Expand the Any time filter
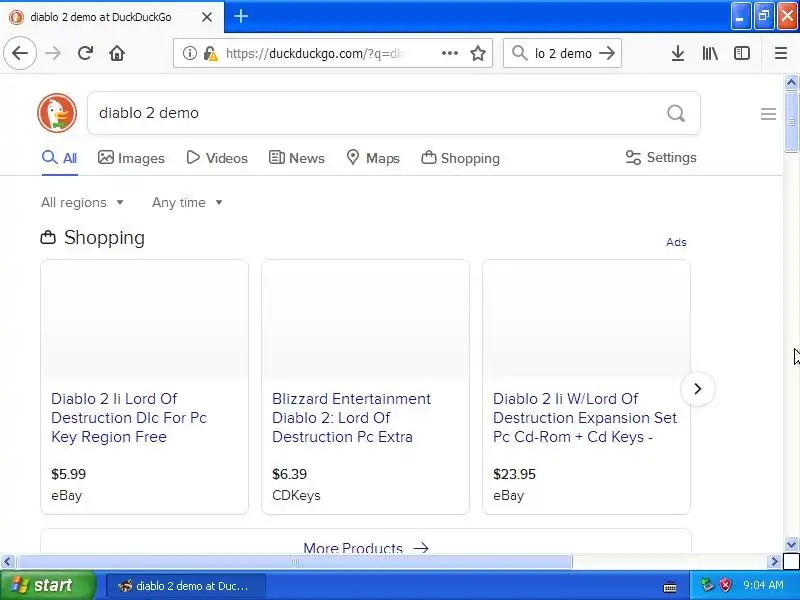The image size is (800, 600). pyautogui.click(x=187, y=203)
